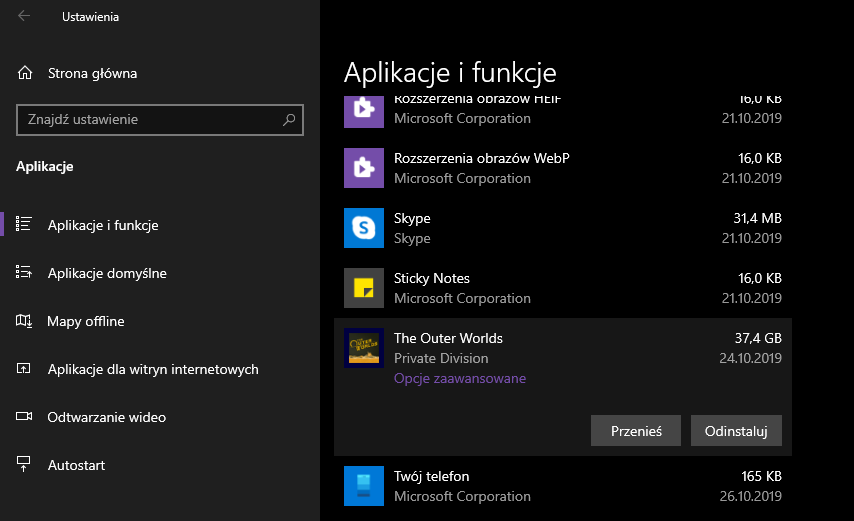The width and height of the screenshot is (854, 521).
Task: Select the Twój telefon entry
Action: [x=563, y=486]
